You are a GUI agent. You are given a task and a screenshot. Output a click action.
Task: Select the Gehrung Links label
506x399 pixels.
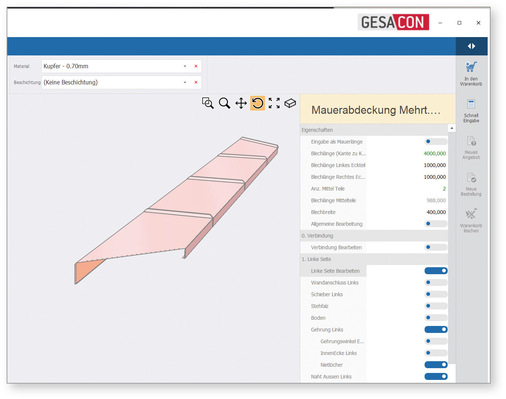coord(327,329)
